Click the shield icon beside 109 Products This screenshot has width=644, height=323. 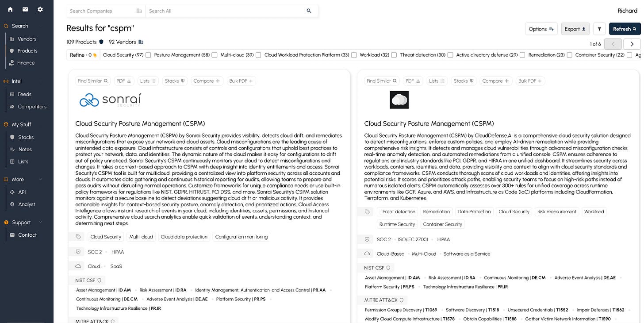point(101,42)
